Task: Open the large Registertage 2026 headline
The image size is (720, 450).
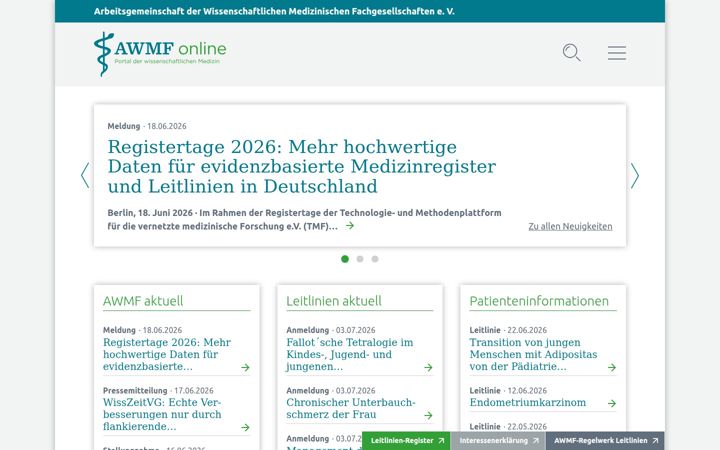Action: (302, 167)
